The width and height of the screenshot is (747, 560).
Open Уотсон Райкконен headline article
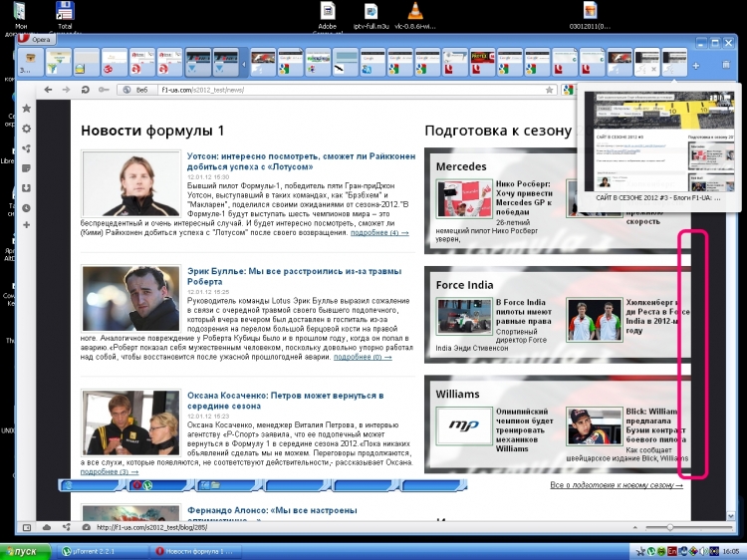coord(301,161)
